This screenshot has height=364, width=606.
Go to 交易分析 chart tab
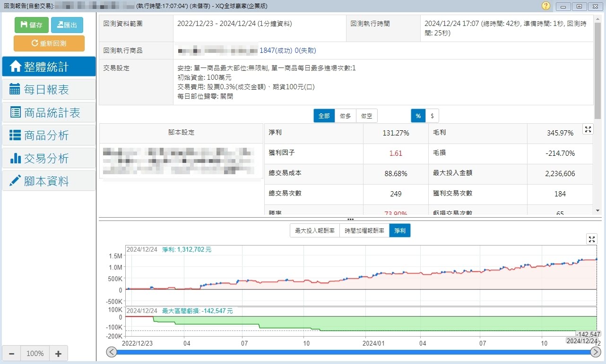click(49, 159)
